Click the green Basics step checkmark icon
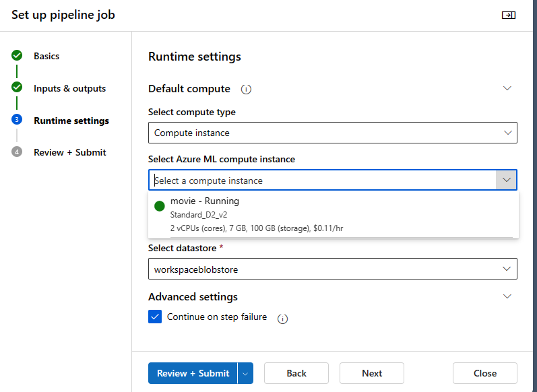This screenshot has height=392, width=537. (x=17, y=56)
